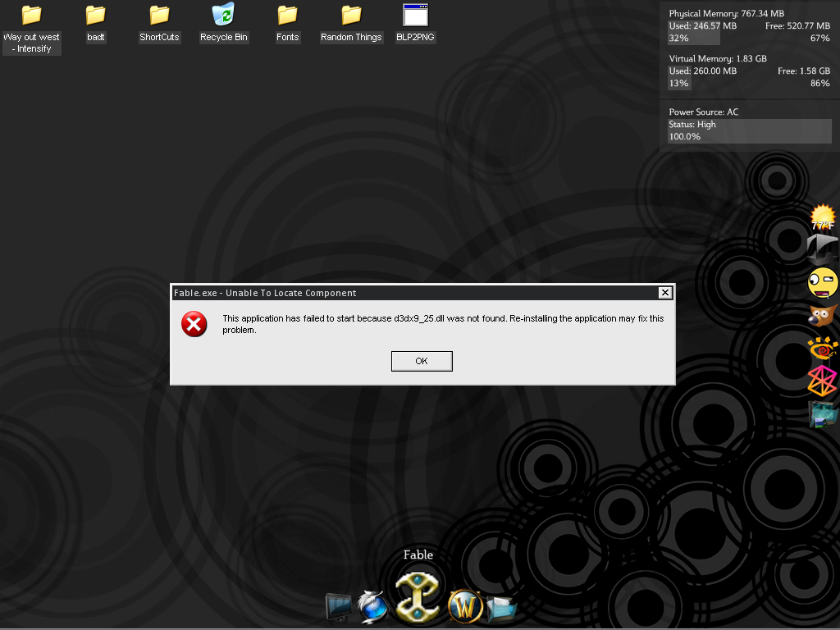Open World of Warcraft from the dock
This screenshot has height=630, width=840.
click(465, 608)
